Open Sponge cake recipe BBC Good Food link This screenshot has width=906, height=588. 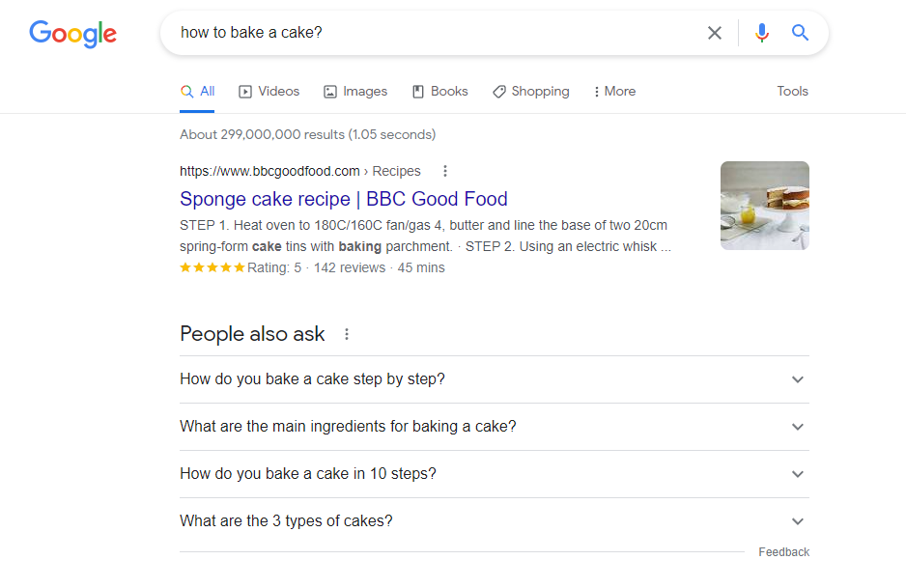343,199
